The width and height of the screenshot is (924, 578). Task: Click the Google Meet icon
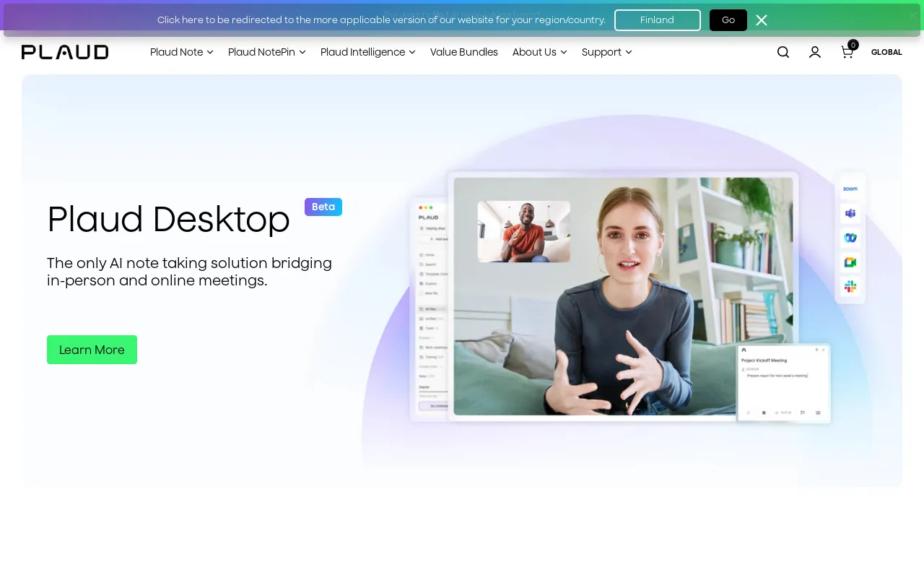tap(850, 262)
